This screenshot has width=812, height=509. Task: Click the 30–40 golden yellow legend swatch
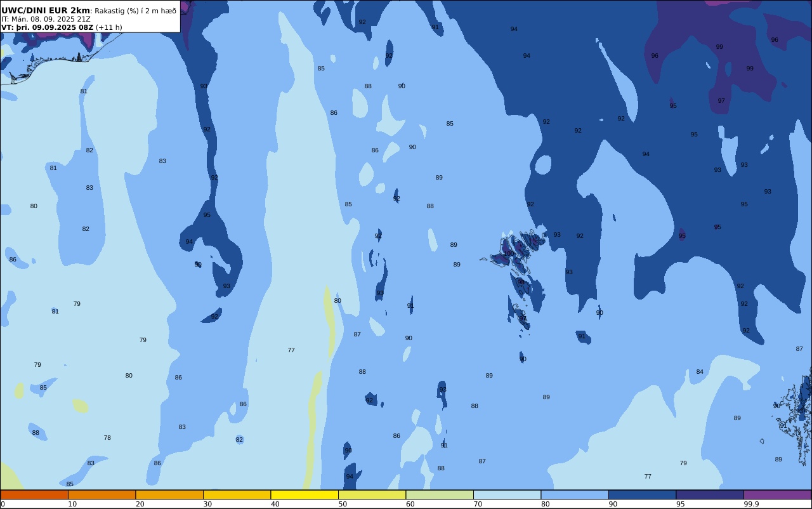(x=237, y=494)
